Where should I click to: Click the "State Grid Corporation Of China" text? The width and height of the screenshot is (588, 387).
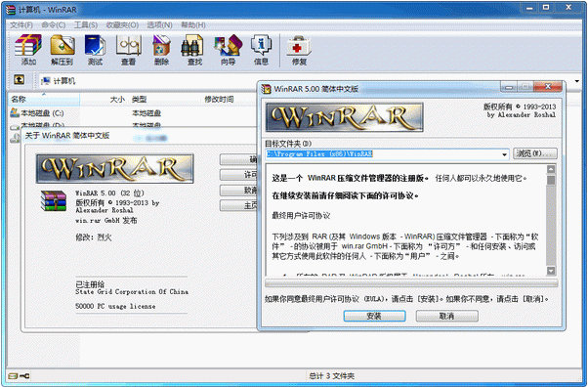132,291
